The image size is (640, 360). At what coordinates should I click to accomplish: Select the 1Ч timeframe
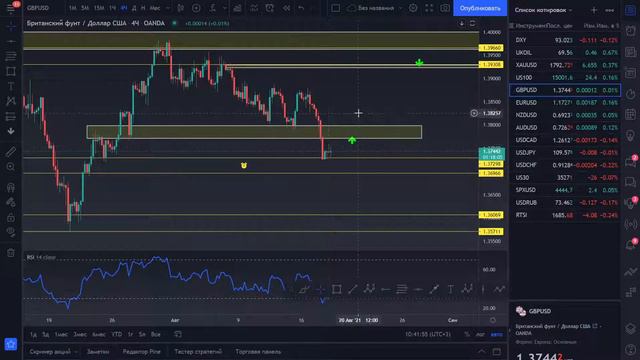pos(112,8)
